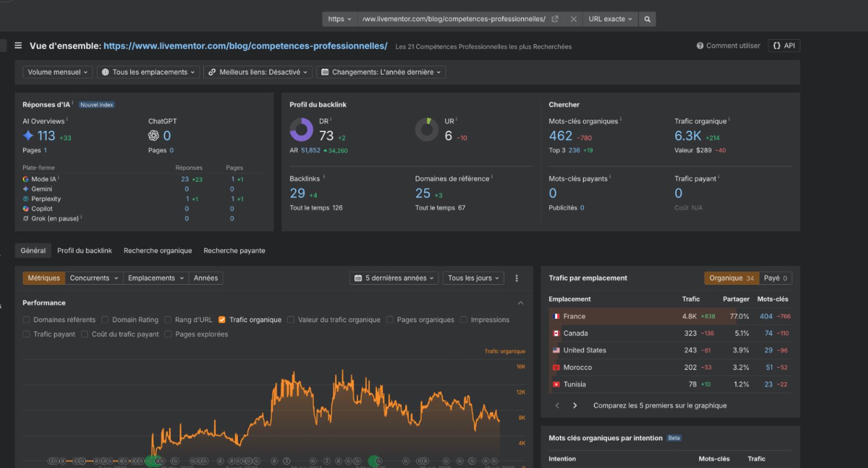The height and width of the screenshot is (468, 868).
Task: Click the DR donut chart
Action: pos(301,130)
